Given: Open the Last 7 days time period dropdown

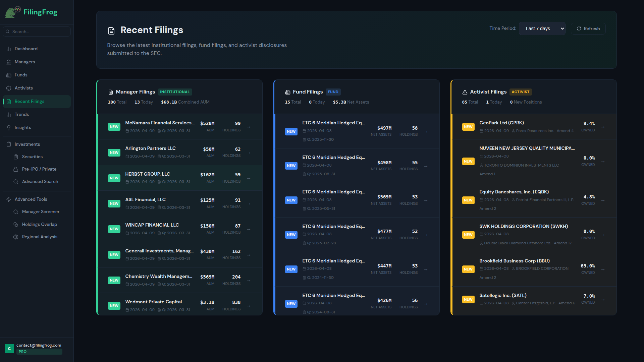Looking at the screenshot, I should (542, 28).
